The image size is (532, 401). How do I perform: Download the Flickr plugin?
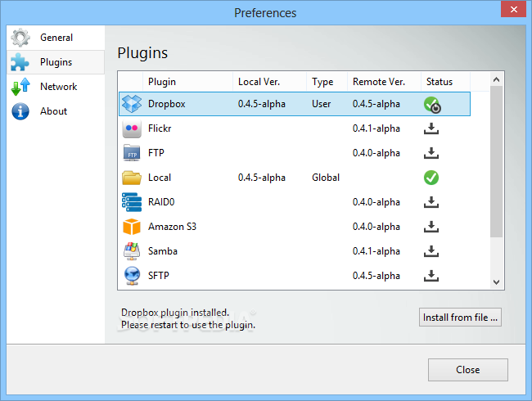431,128
